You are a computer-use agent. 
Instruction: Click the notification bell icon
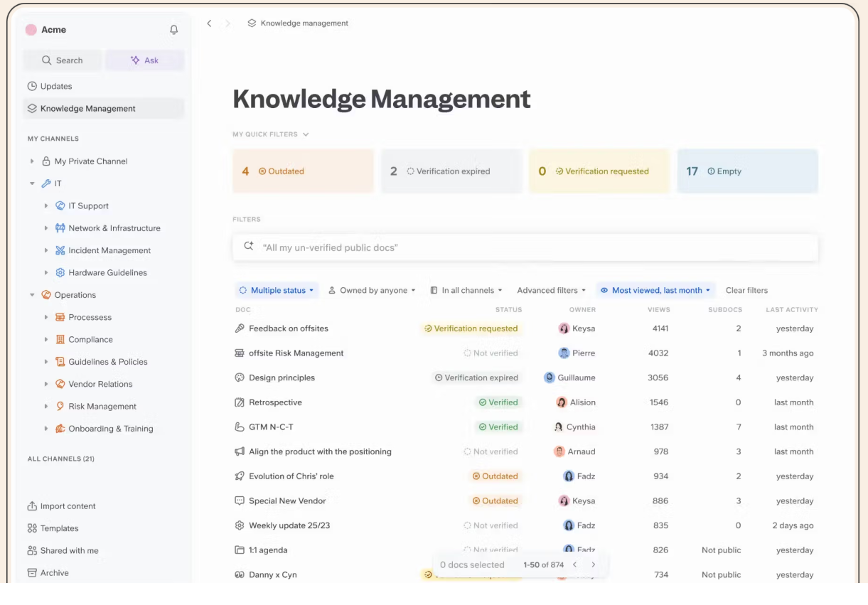click(173, 30)
